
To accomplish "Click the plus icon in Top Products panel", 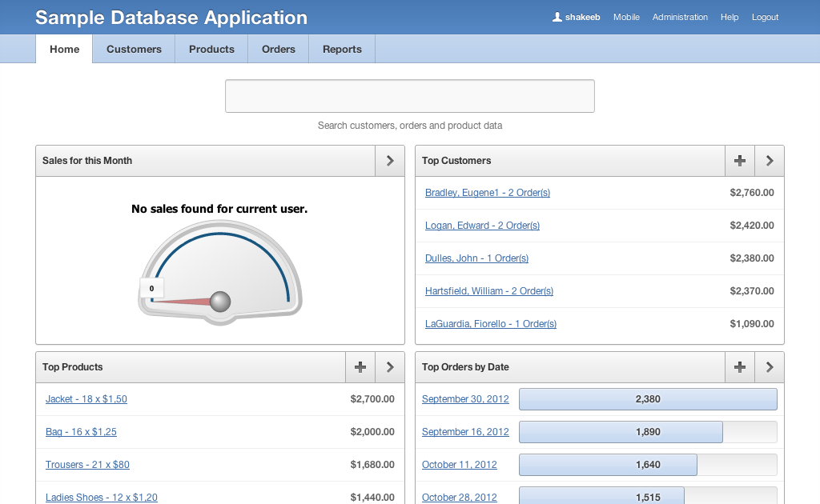I will 360,367.
